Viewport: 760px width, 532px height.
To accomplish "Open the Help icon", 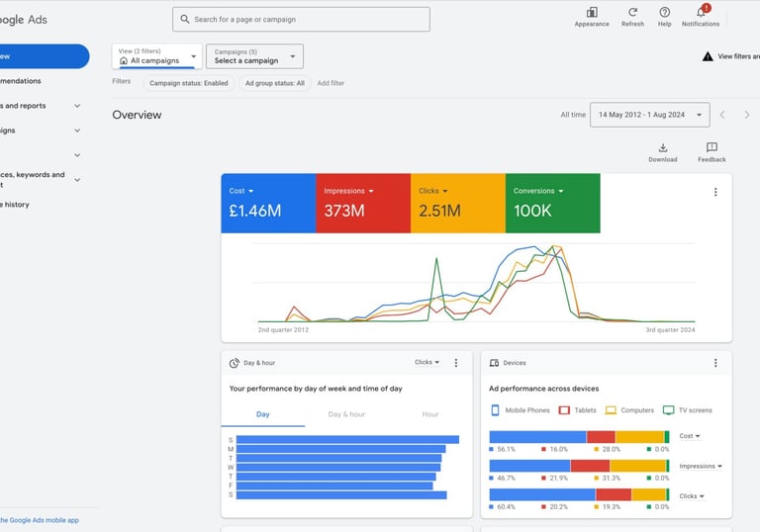I will (x=665, y=12).
